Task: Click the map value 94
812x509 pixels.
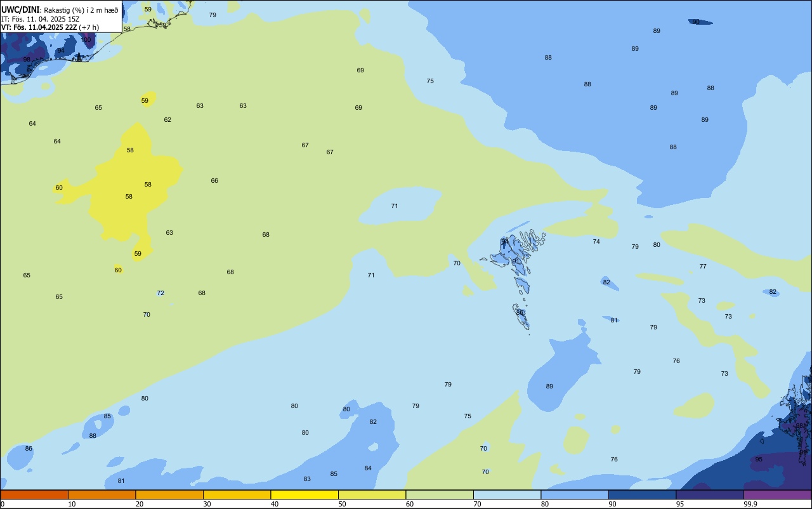Action: coord(61,51)
